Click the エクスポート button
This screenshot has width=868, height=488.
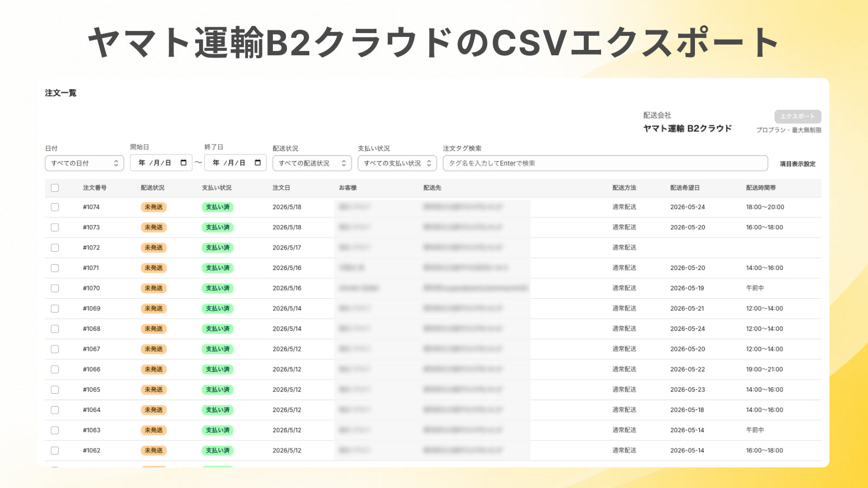point(797,117)
